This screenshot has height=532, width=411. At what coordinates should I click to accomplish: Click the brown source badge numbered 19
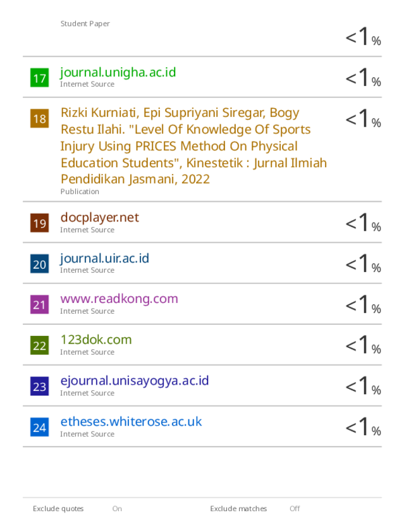coord(39,223)
